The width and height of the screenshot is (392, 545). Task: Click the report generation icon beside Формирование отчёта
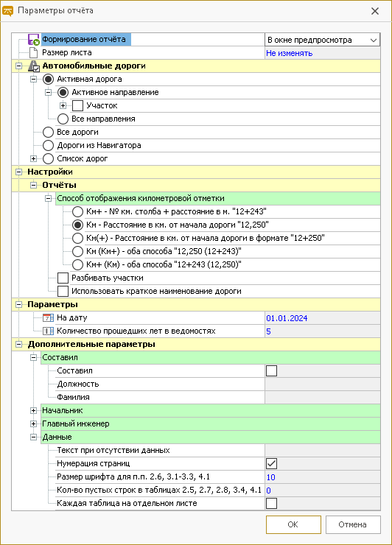(x=34, y=40)
